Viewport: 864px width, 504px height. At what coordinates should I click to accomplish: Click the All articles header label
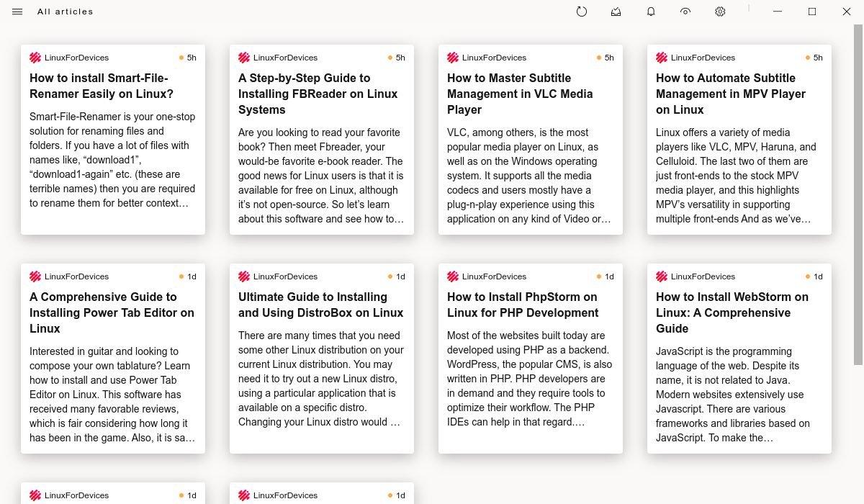point(65,12)
